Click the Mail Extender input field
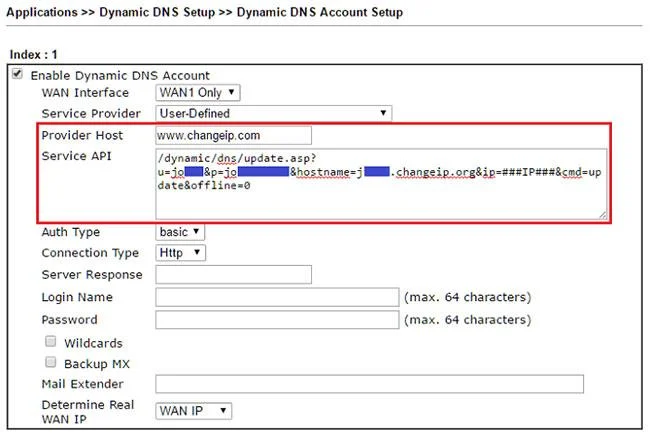The image size is (650, 436). pos(369,384)
